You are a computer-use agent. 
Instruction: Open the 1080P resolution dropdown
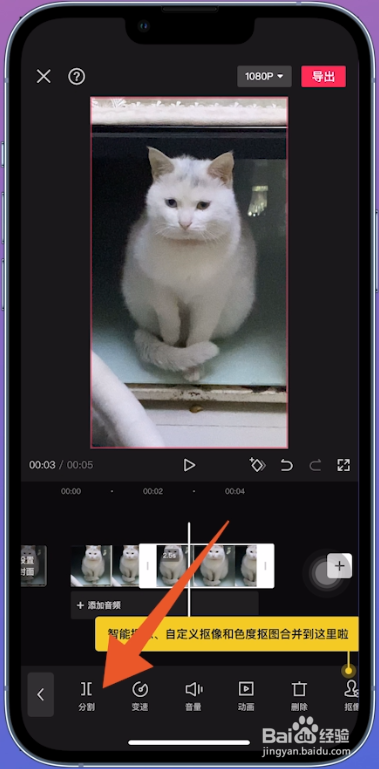264,77
